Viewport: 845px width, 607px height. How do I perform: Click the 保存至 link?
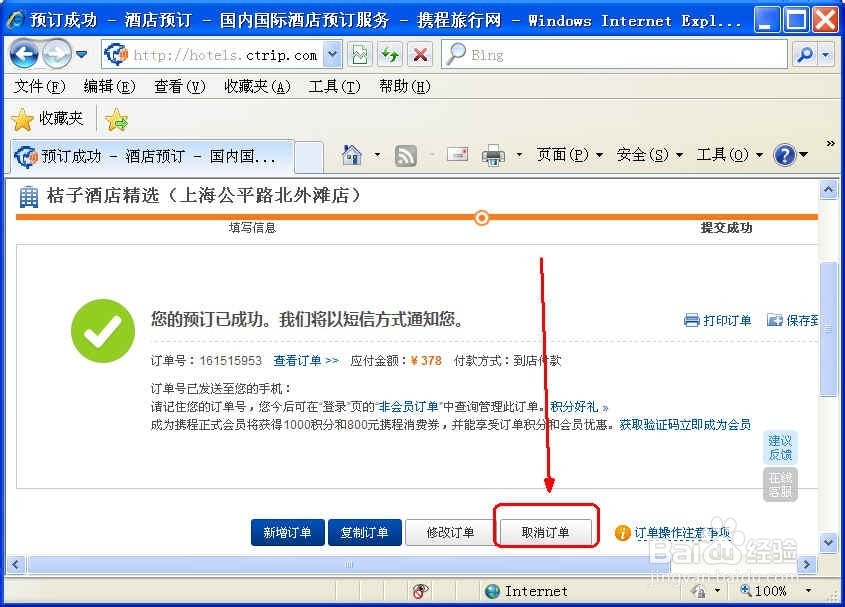pos(792,320)
